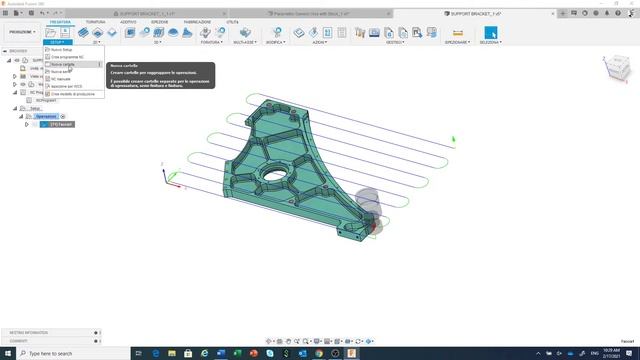Click the Pan hand icon in navigation bar
The height and width of the screenshot is (360, 640).
tap(288, 341)
